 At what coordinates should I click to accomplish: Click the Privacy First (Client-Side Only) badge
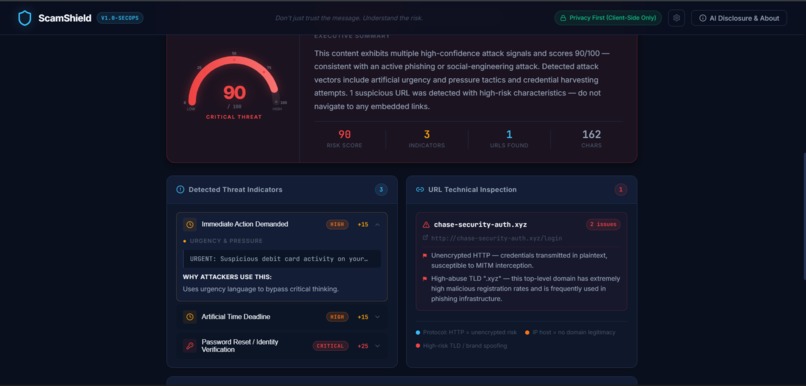coord(608,18)
